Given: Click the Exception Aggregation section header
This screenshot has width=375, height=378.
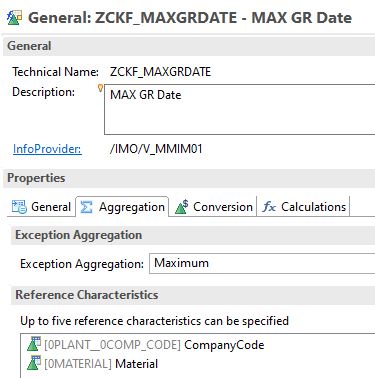Looking at the screenshot, I should click(x=193, y=235).
